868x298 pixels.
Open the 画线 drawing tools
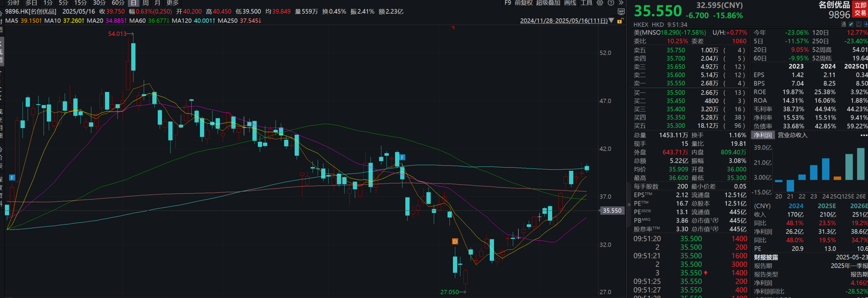click(x=570, y=3)
